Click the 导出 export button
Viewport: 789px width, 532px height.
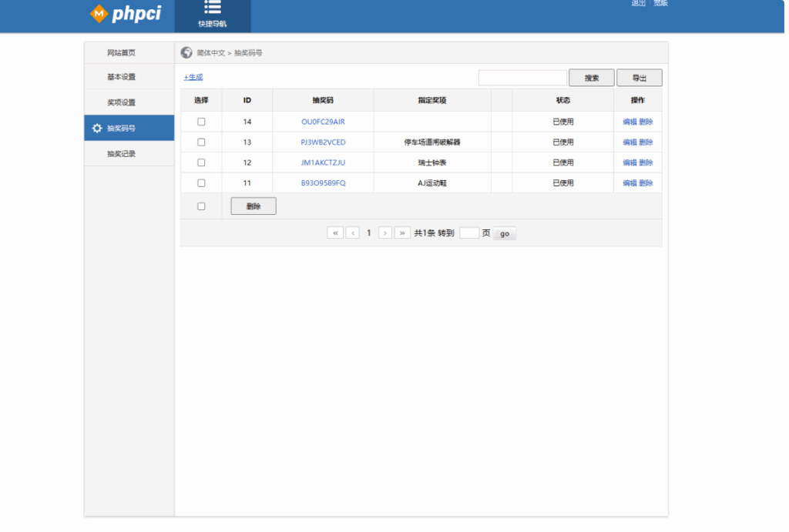pos(639,78)
